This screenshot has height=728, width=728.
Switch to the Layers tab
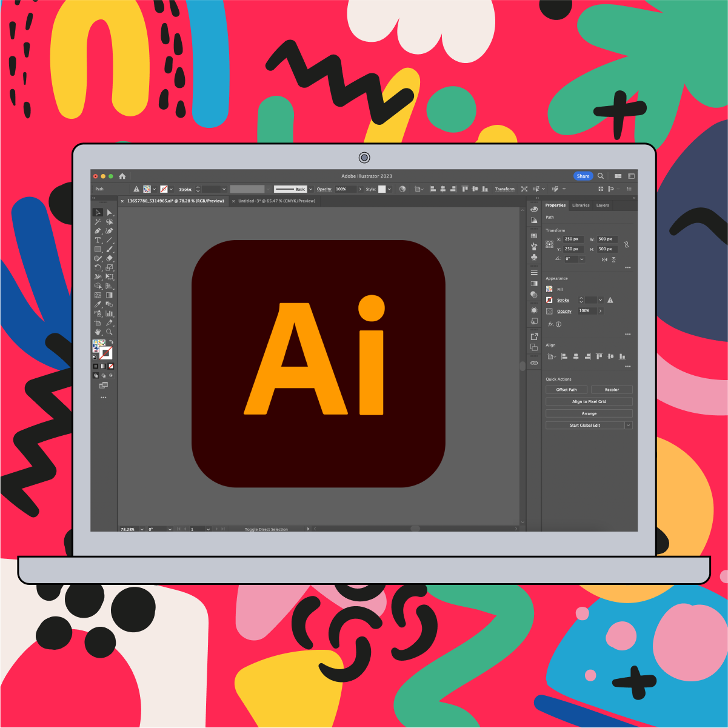pyautogui.click(x=602, y=205)
